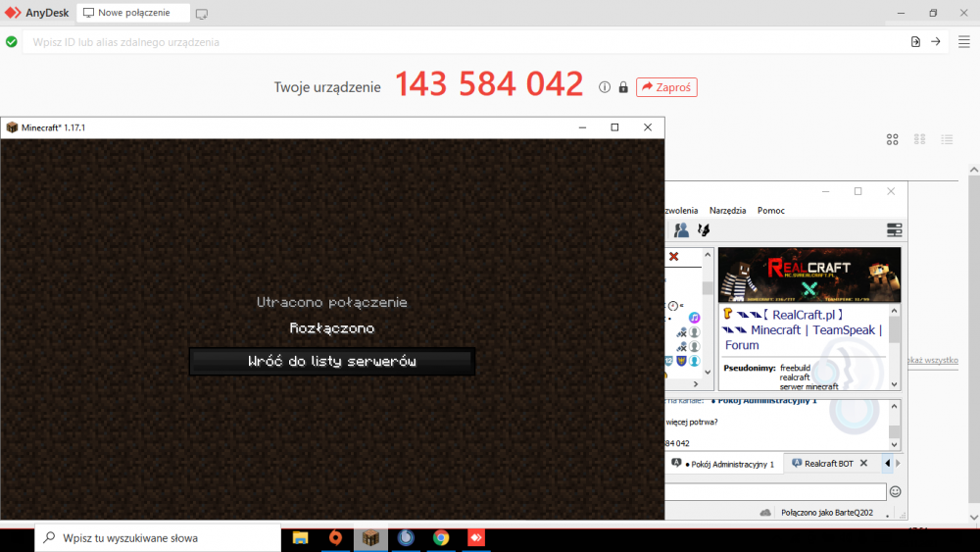Image resolution: width=980 pixels, height=552 pixels.
Task: Open the Narzędzia menu in TeamSpeak
Action: click(726, 210)
